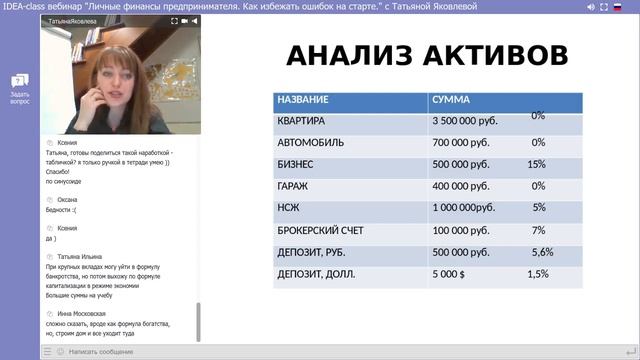Open the 'Задать вопрос' question panel
640x360 pixels.
(20, 89)
